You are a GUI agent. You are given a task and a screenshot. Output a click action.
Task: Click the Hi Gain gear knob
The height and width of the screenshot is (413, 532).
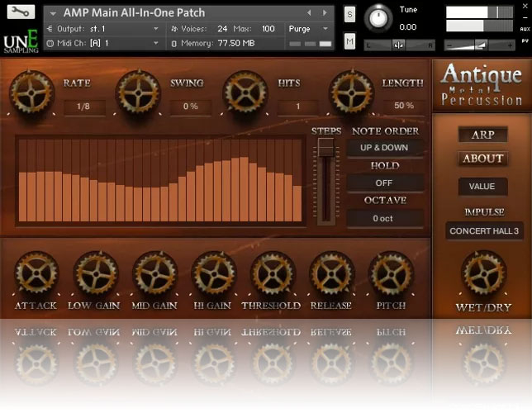coord(214,273)
